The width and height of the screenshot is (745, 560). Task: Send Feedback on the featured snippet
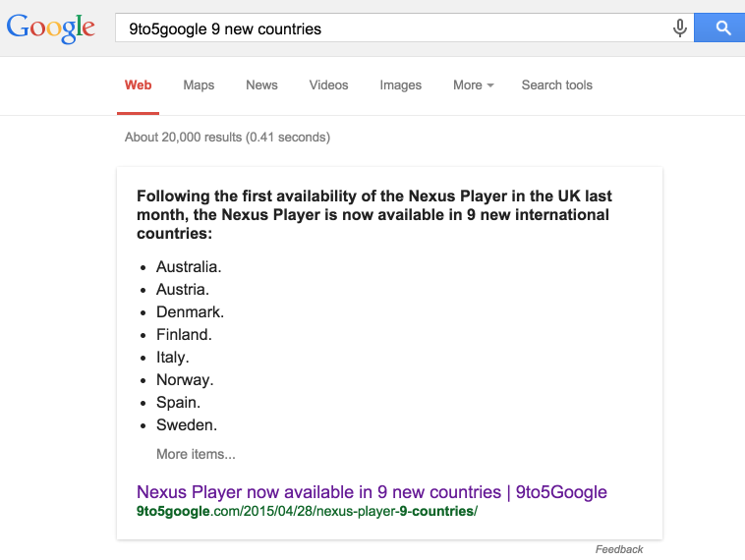619,549
